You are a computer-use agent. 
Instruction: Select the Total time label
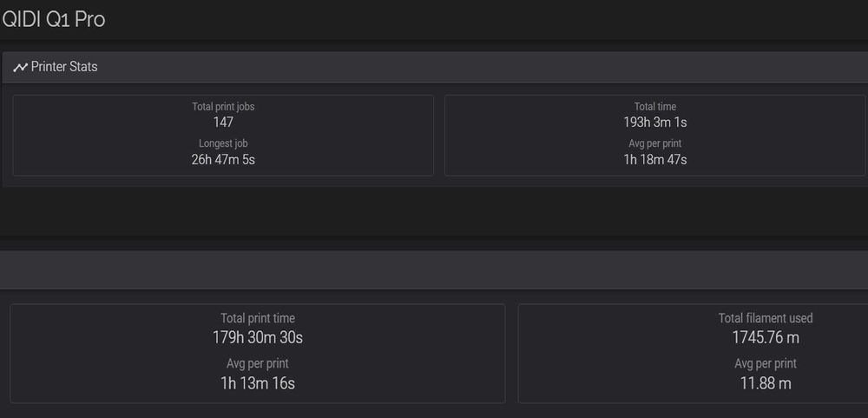(x=655, y=107)
